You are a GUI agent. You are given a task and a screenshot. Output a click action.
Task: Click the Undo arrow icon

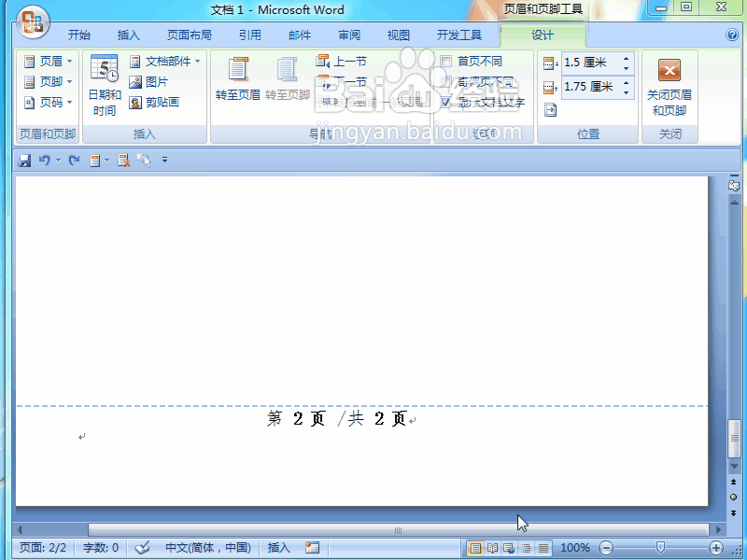click(x=44, y=160)
